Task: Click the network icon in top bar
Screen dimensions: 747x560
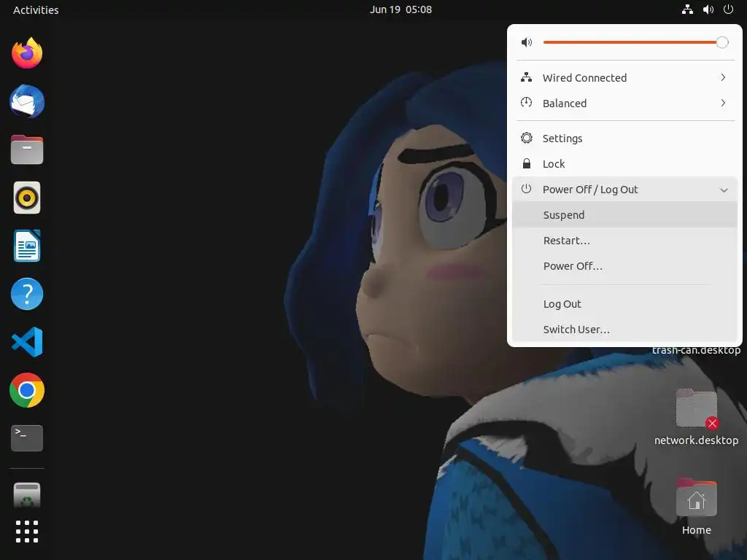Action: coord(687,9)
